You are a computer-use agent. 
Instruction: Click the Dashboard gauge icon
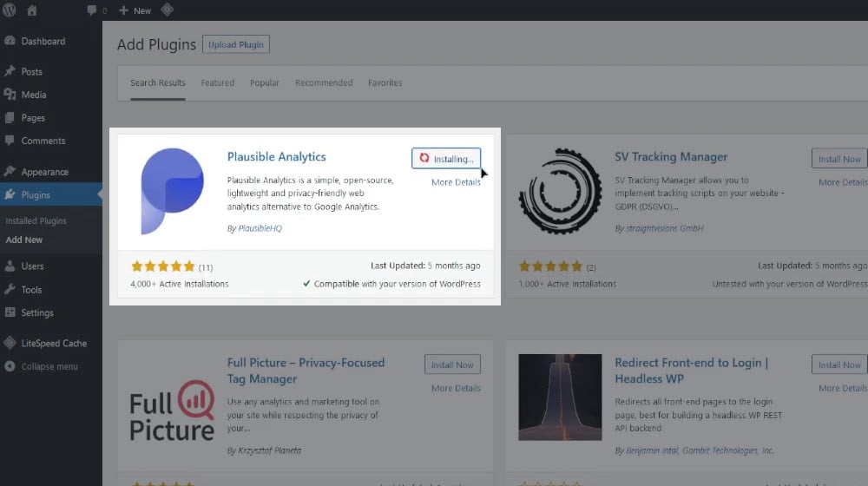pyautogui.click(x=10, y=41)
